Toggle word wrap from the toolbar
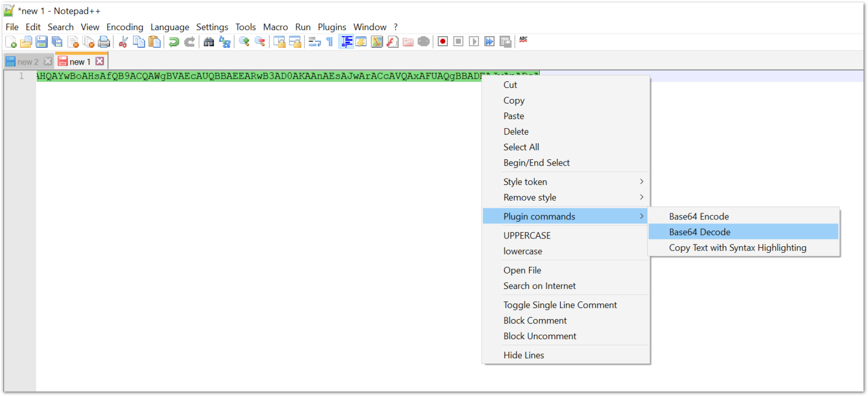This screenshot has height=396, width=868. pyautogui.click(x=313, y=41)
